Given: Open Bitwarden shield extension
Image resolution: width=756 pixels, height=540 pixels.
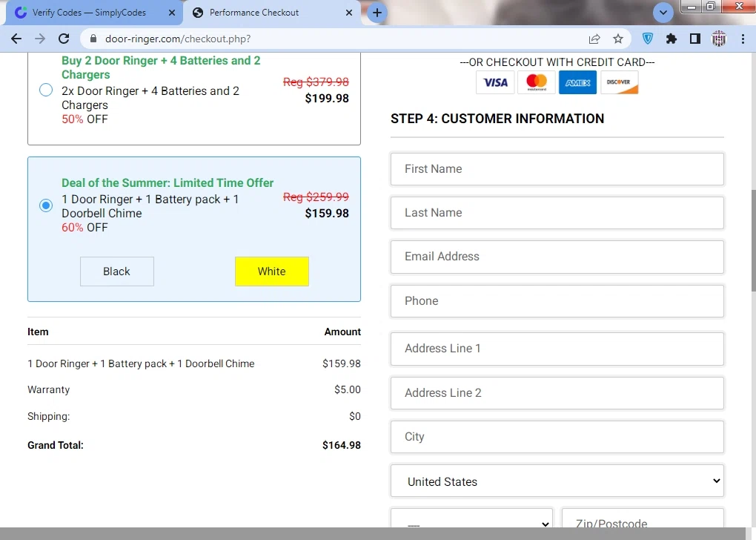Looking at the screenshot, I should (x=648, y=39).
